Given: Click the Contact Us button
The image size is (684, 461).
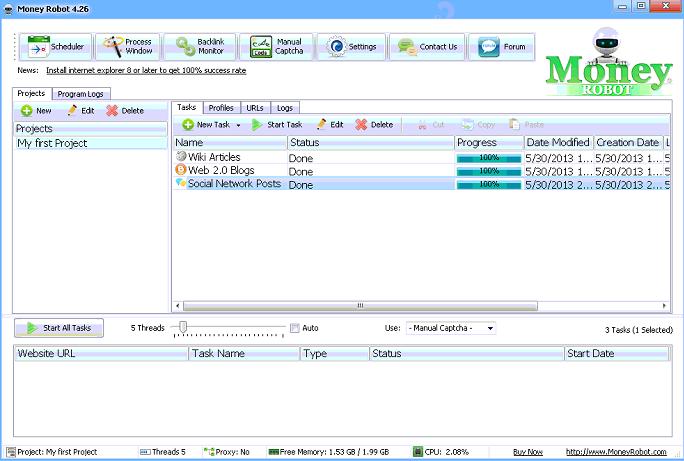Looking at the screenshot, I should [427, 47].
